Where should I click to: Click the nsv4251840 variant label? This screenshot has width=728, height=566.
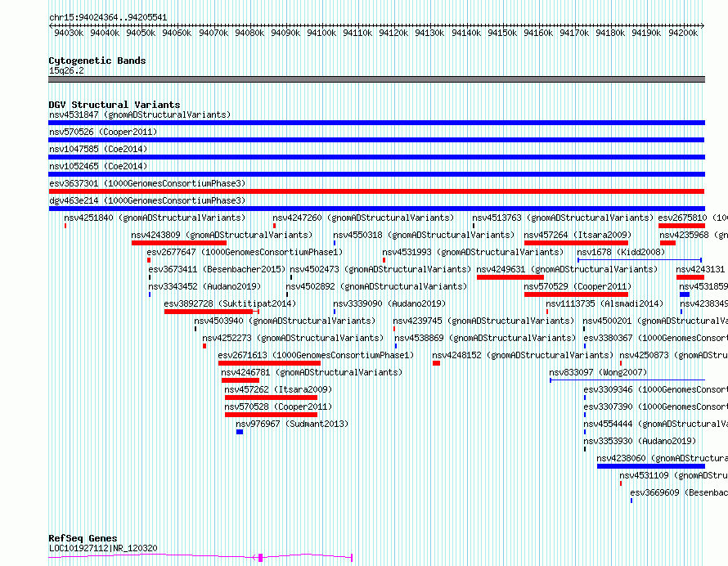155,218
